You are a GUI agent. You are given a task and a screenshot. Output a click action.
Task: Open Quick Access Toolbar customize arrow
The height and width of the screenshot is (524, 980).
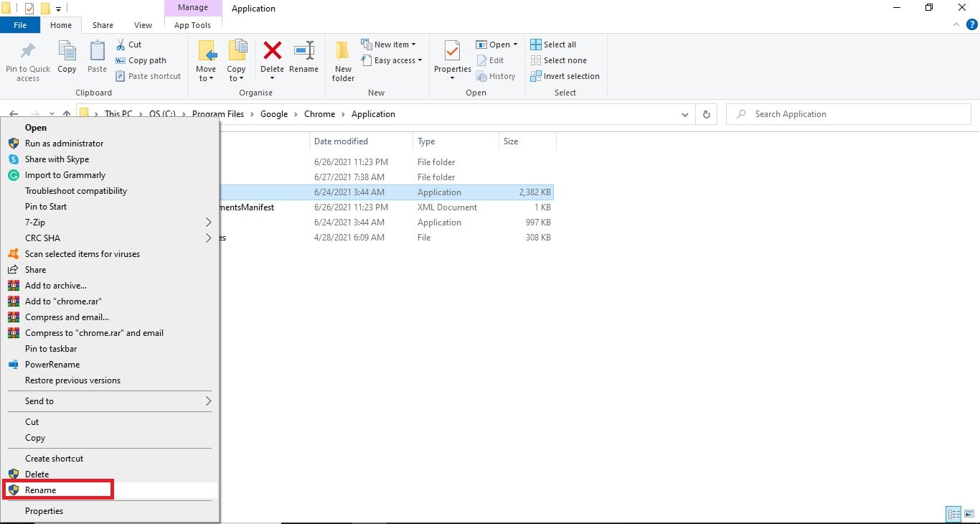tap(58, 9)
